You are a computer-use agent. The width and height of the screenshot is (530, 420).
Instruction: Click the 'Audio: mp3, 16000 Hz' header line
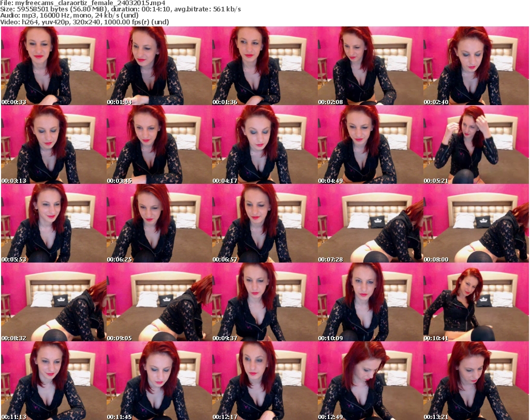(x=69, y=16)
